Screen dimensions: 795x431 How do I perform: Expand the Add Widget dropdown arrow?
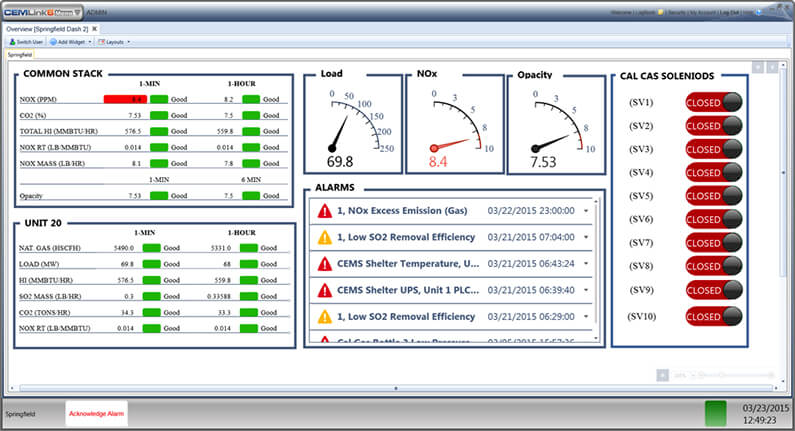coord(90,42)
